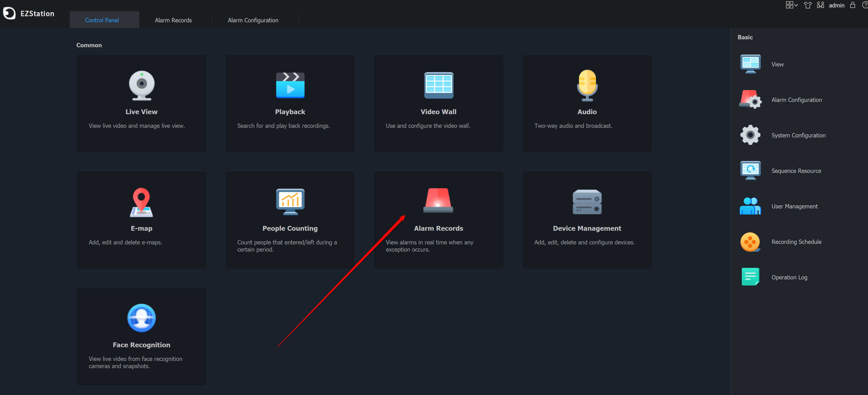The height and width of the screenshot is (395, 868).
Task: Click the lock screen icon
Action: pos(852,5)
